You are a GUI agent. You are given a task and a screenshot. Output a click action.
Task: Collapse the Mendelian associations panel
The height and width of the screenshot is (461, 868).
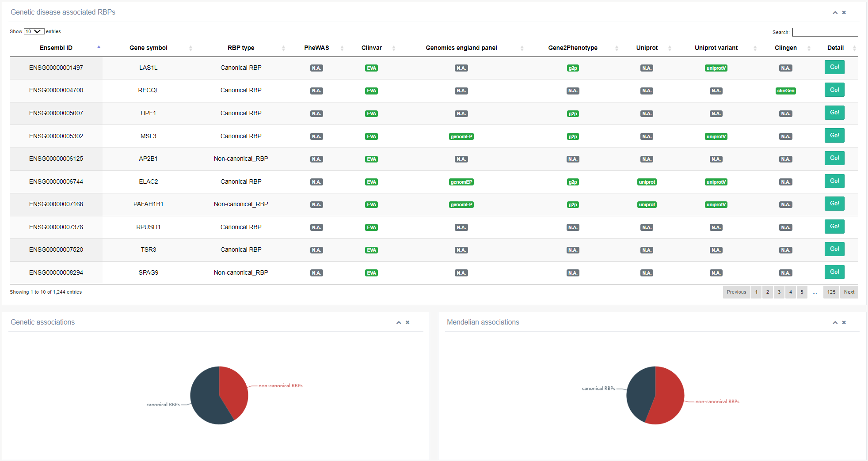tap(835, 323)
